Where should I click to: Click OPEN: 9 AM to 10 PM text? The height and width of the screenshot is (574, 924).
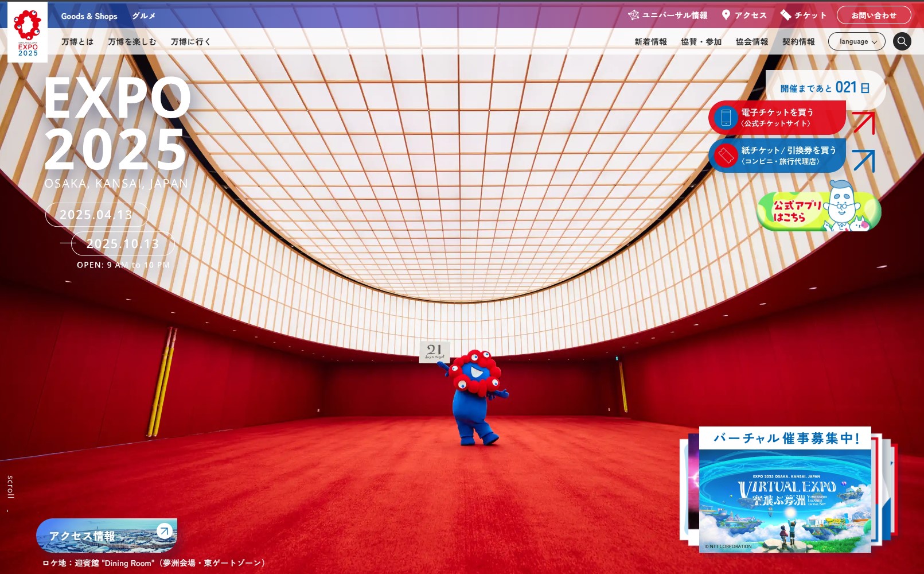[123, 265]
